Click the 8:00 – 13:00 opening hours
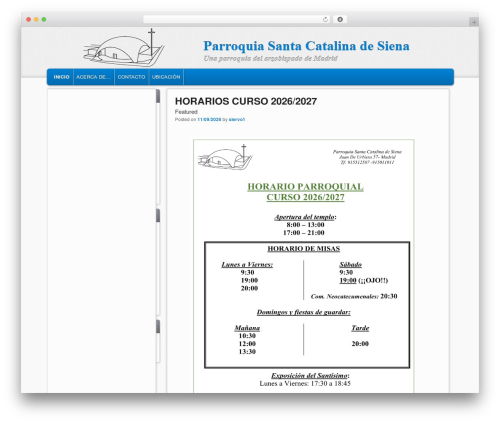The width and height of the screenshot is (500, 423). (305, 225)
